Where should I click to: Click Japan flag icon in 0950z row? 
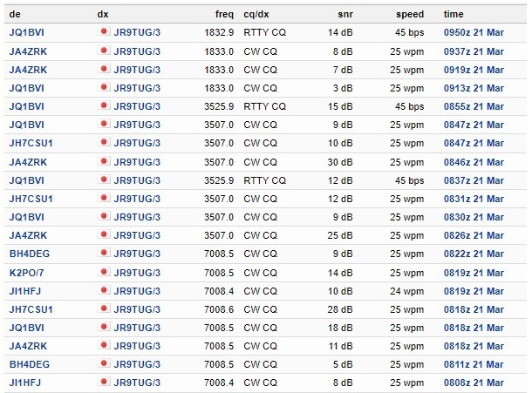tap(104, 31)
